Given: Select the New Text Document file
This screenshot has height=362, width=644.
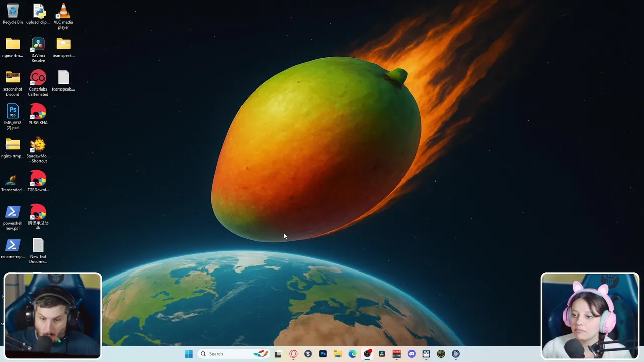Looking at the screenshot, I should [x=38, y=251].
